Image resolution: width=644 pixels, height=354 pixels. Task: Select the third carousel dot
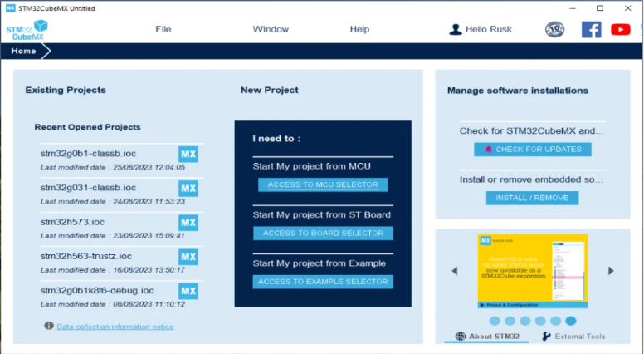pos(525,321)
